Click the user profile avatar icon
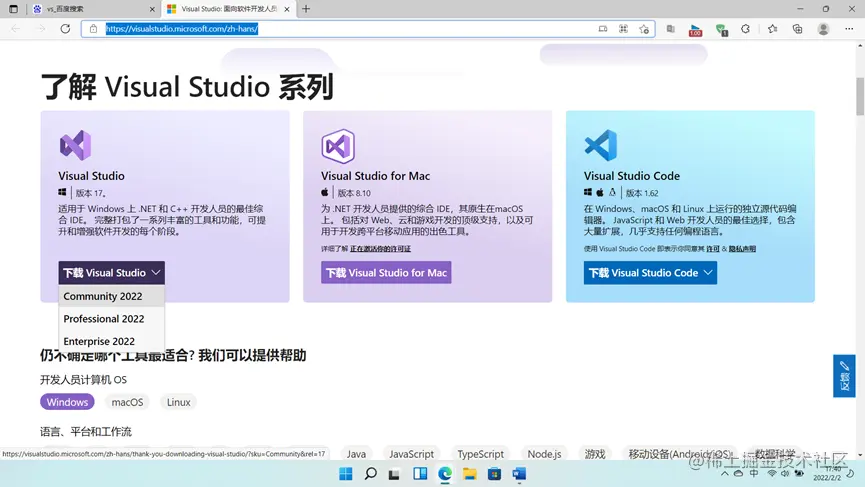865x487 pixels. 823,29
